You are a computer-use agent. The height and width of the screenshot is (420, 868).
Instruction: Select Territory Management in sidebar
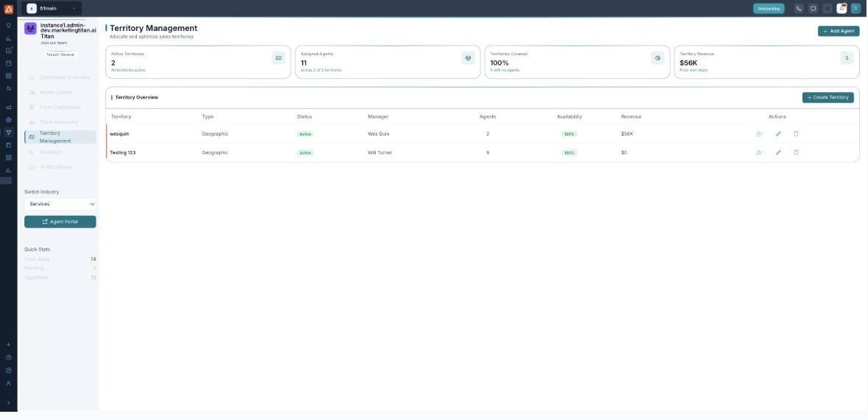pos(60,137)
